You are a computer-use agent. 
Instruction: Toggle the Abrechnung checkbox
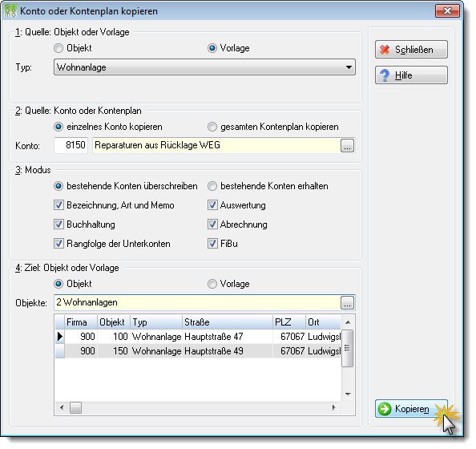212,224
